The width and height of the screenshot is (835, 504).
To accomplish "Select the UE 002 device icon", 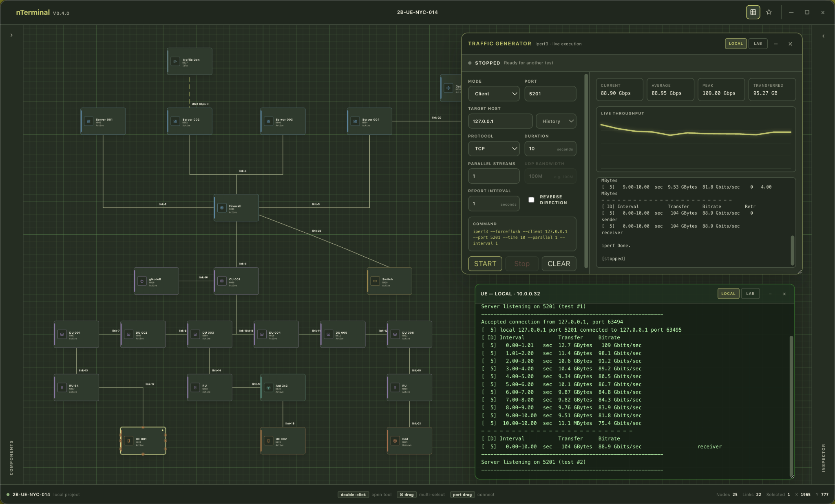I will [x=268, y=441].
